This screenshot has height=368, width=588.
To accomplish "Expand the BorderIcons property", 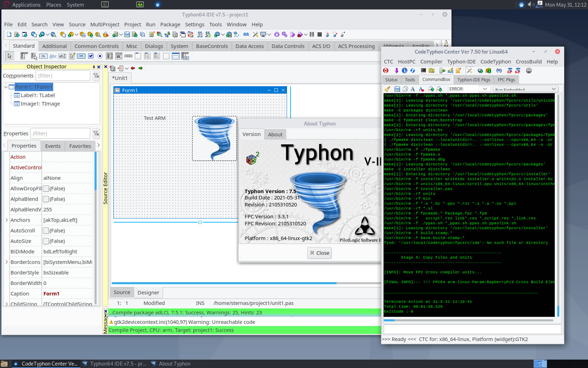I will pos(7,262).
